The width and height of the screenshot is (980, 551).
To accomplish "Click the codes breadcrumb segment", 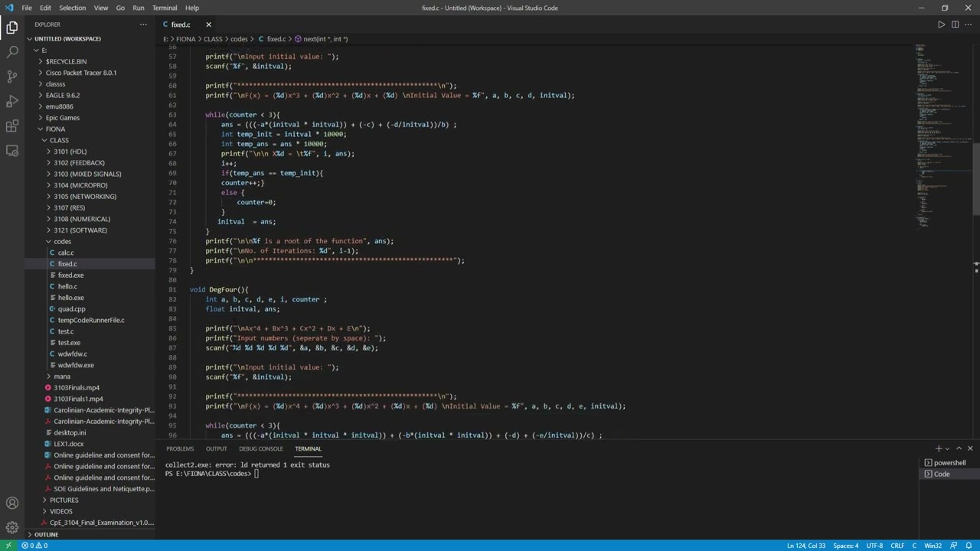I will point(239,39).
